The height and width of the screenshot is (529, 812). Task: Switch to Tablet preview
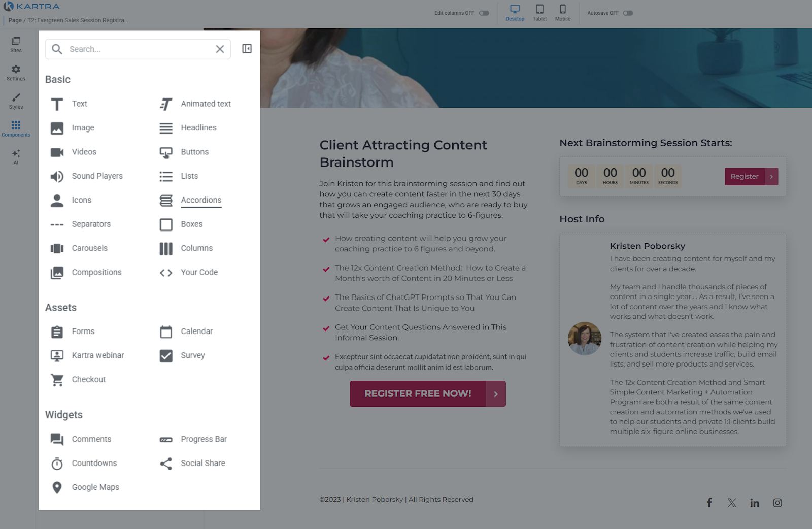539,13
